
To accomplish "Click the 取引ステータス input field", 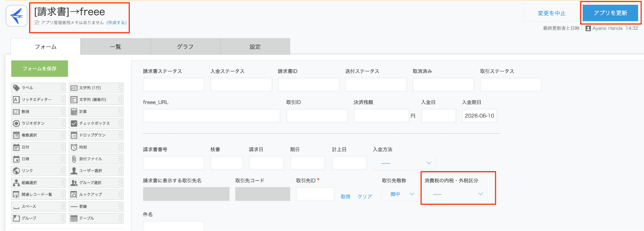I will [511, 85].
